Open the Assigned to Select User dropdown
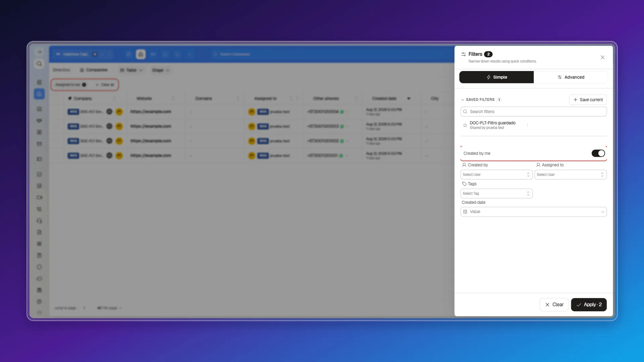Screen dimensions: 644x362 (571, 175)
